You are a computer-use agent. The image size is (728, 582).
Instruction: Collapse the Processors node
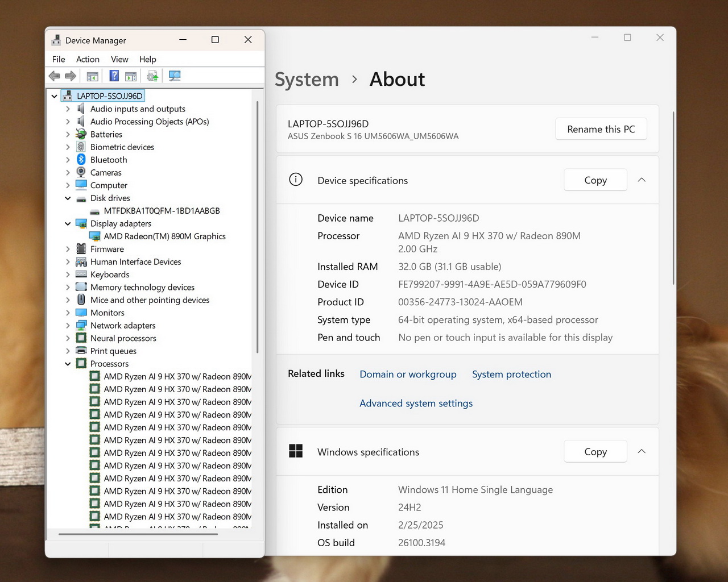point(68,364)
